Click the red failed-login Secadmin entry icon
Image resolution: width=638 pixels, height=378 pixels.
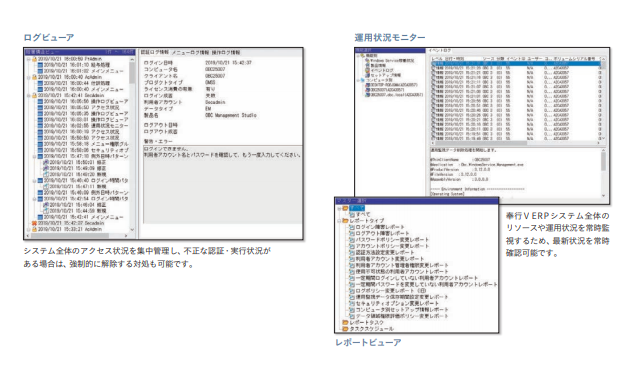pos(35,223)
